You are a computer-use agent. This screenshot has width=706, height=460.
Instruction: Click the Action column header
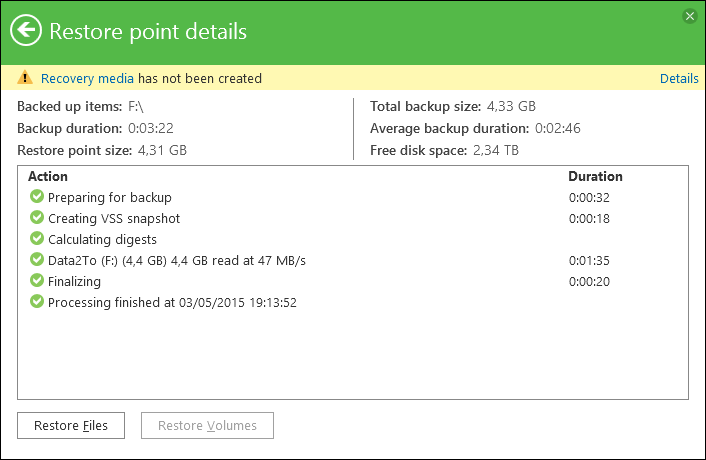tap(48, 176)
